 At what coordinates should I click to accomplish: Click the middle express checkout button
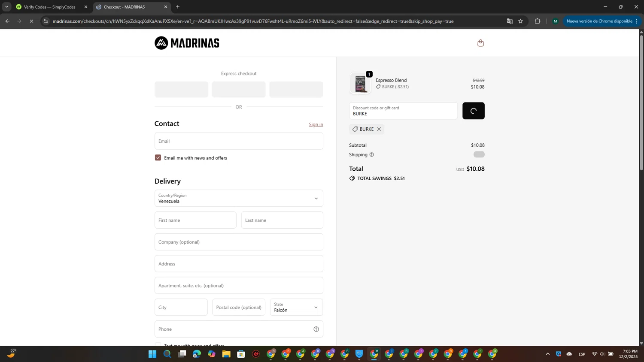point(239,90)
